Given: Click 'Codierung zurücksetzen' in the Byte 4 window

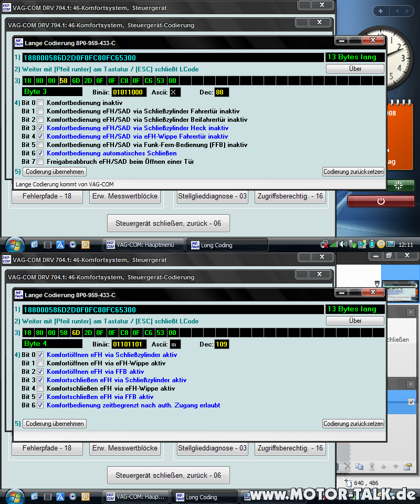Looking at the screenshot, I should (353, 424).
